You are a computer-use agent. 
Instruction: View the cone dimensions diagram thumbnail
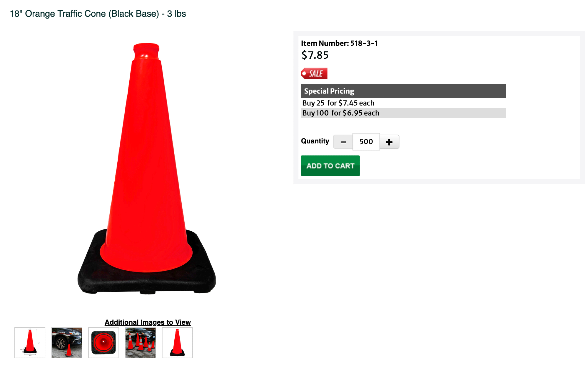(x=30, y=343)
